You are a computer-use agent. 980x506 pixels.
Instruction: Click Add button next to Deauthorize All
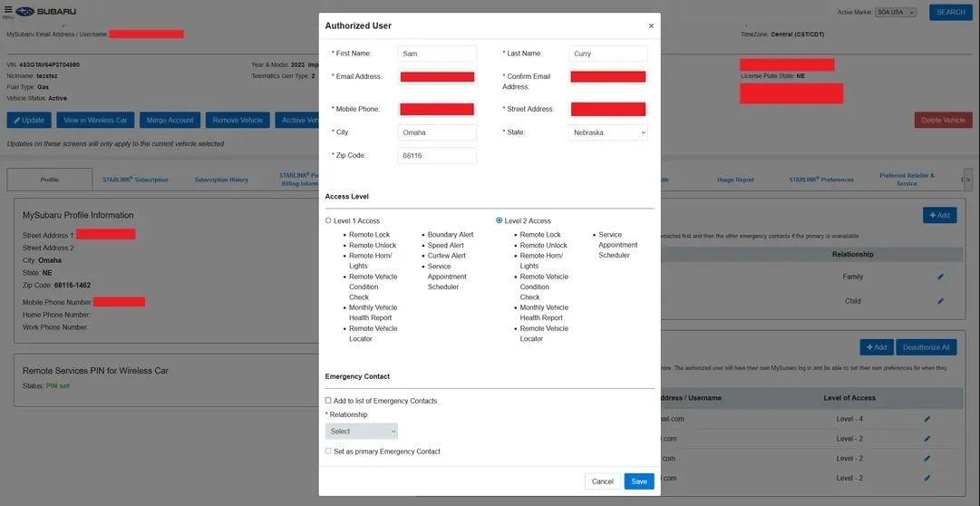[x=877, y=347]
